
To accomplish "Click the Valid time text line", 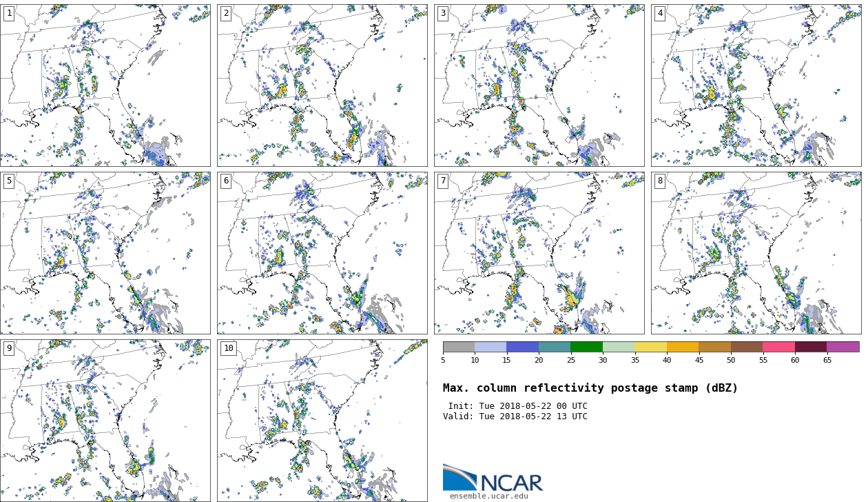I will point(515,416).
